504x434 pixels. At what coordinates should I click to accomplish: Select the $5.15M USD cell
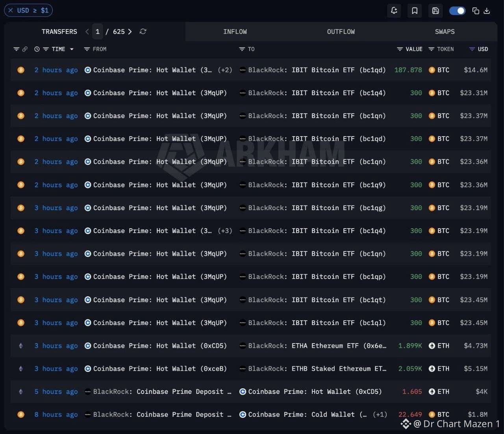476,369
